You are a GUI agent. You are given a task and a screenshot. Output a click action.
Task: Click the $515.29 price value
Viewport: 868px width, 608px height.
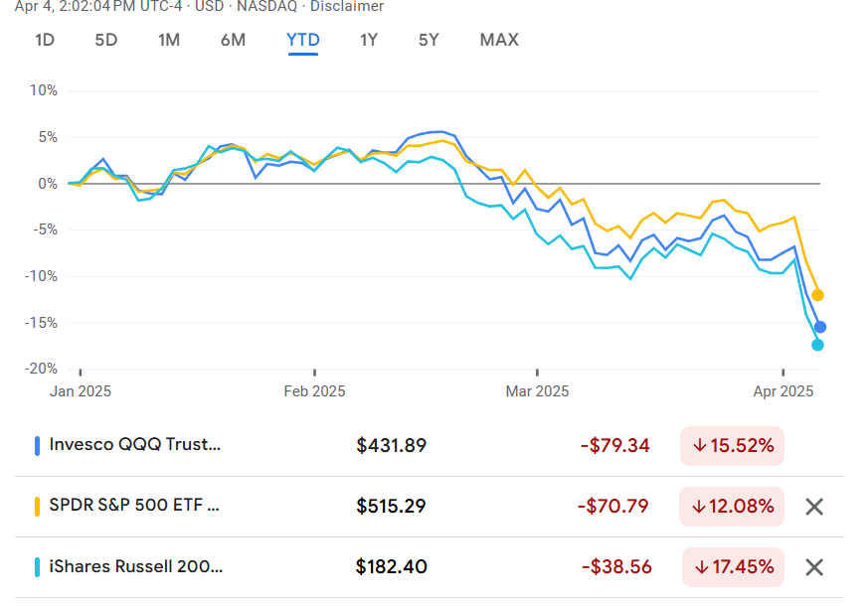(x=392, y=507)
